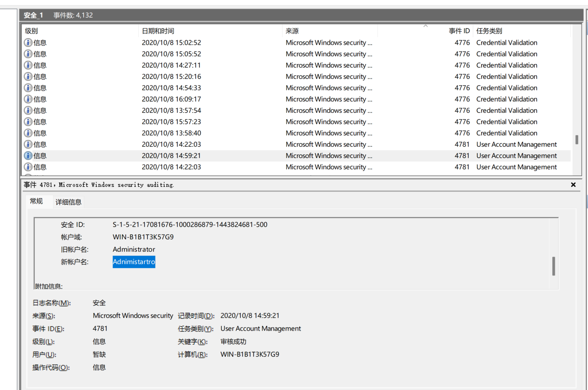This screenshot has width=588, height=390.
Task: Click the 安全_1 log tab header
Action: point(33,14)
